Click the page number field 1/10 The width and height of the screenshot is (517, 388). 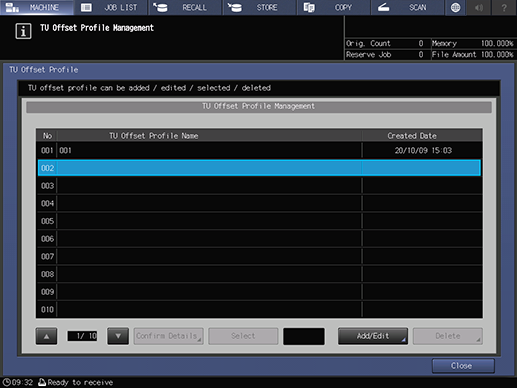coord(82,336)
